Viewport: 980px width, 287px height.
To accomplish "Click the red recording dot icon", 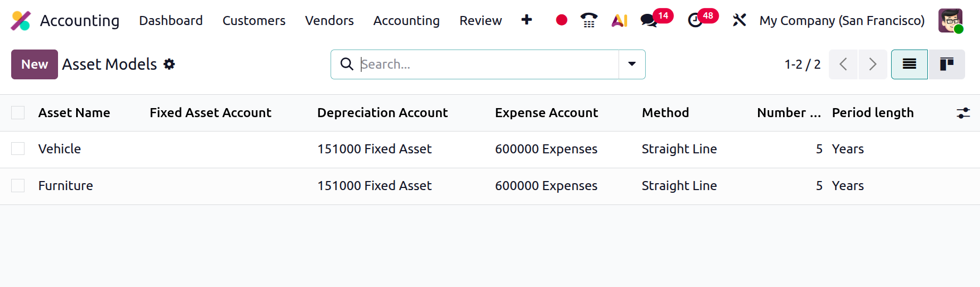I will [x=561, y=20].
